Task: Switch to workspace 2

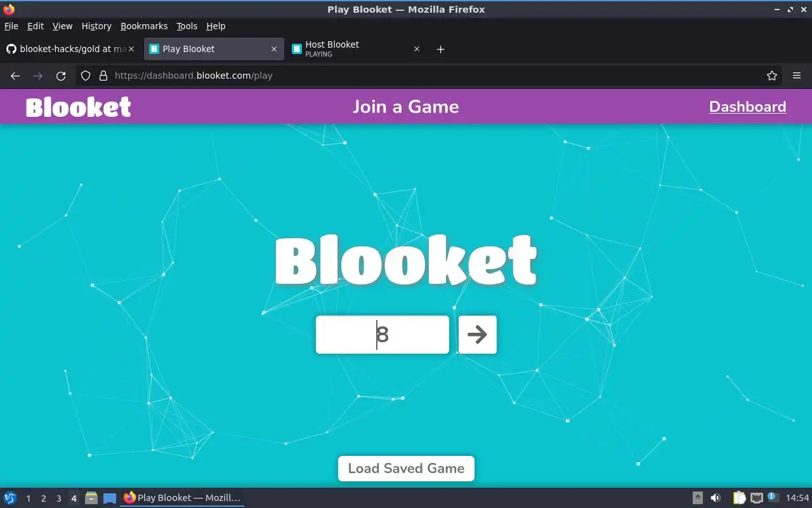Action: (x=43, y=498)
